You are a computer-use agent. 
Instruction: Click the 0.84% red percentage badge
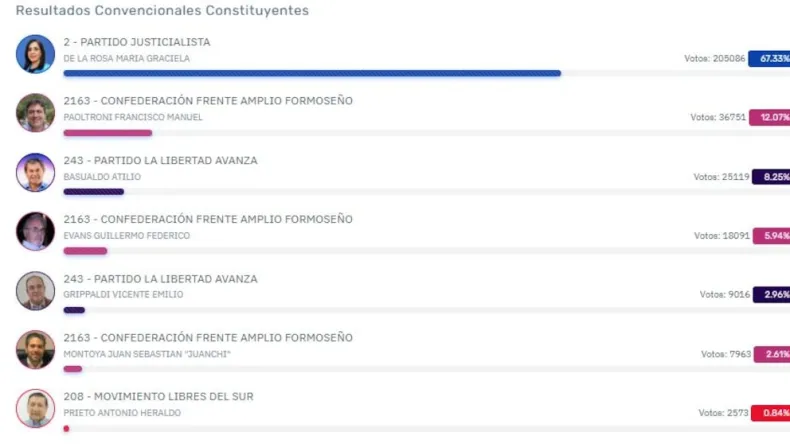click(771, 413)
